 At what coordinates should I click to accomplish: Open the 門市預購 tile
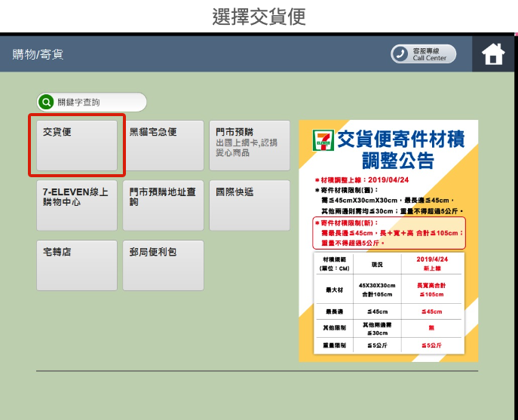click(250, 145)
